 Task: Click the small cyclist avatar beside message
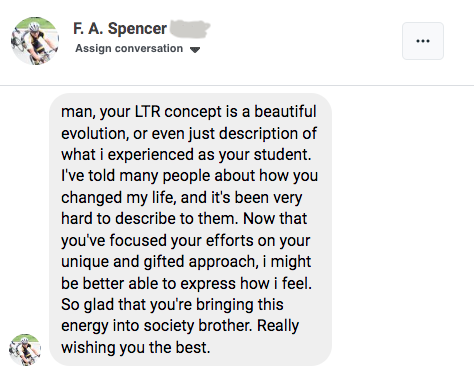[x=25, y=350]
